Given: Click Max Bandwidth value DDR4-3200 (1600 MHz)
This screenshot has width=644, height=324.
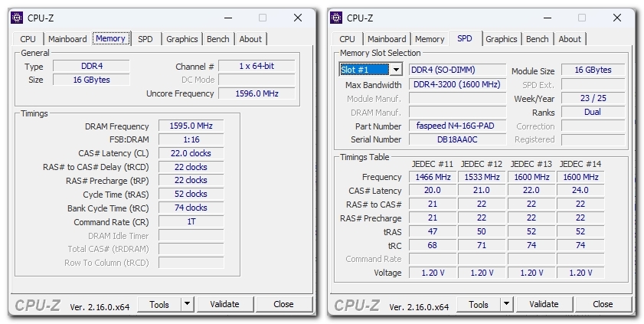Looking at the screenshot, I should coord(457,84).
